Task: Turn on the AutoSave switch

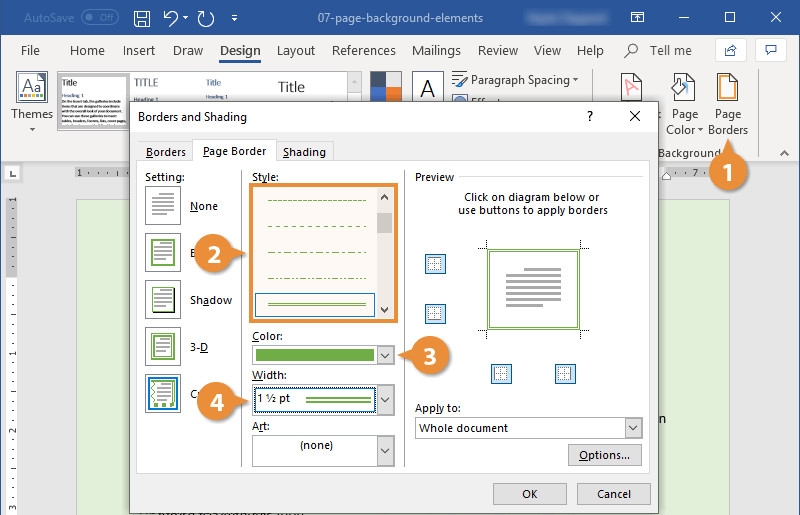Action: click(x=100, y=17)
